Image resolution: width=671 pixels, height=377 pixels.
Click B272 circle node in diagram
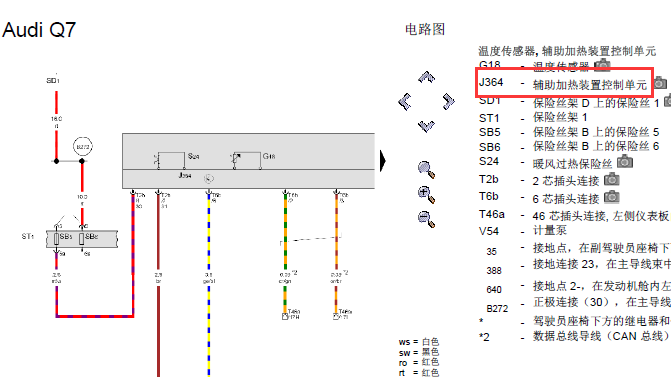tap(83, 147)
